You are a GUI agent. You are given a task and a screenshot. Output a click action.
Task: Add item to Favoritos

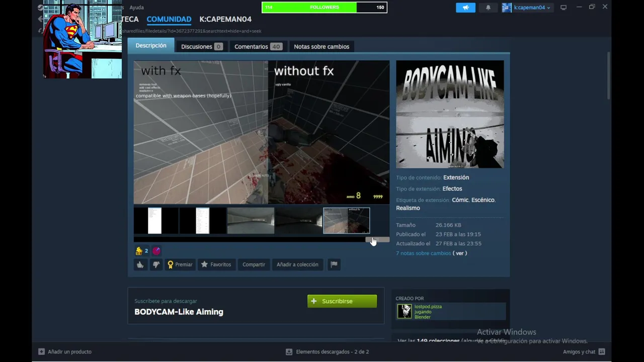point(216,264)
